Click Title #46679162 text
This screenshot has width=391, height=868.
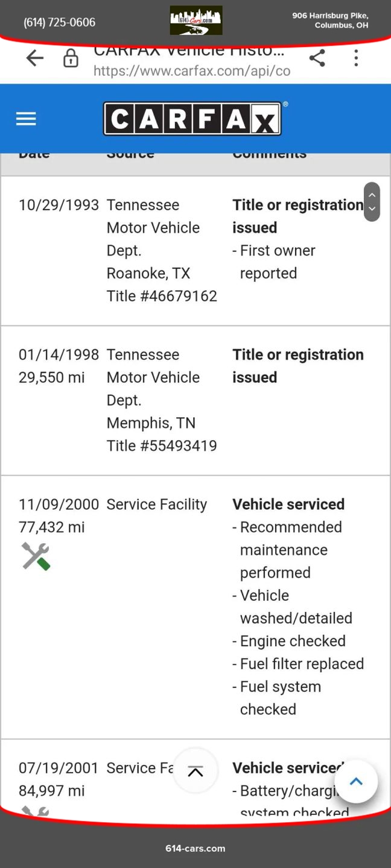tap(162, 296)
